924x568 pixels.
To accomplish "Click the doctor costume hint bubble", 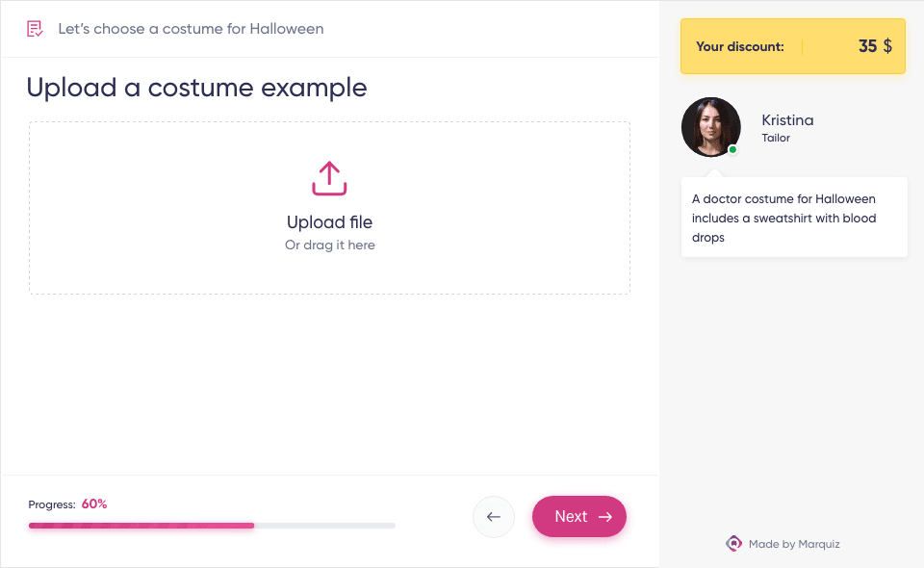I will (794, 218).
